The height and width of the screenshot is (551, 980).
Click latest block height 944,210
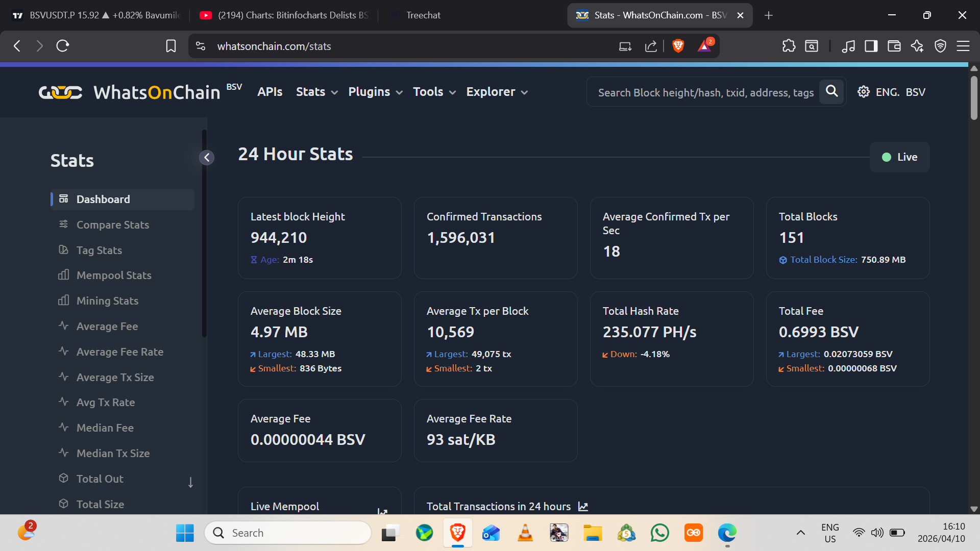click(279, 238)
